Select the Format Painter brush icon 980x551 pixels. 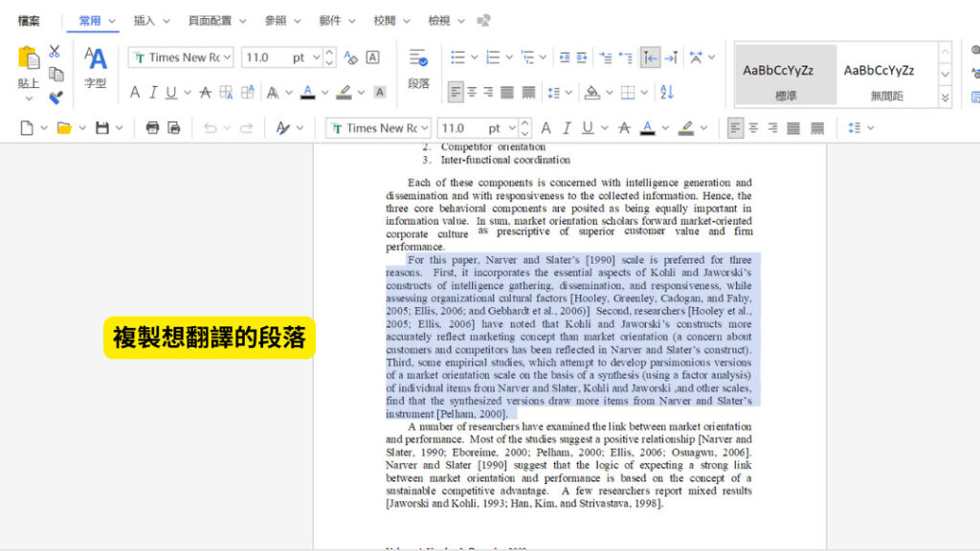[x=56, y=97]
